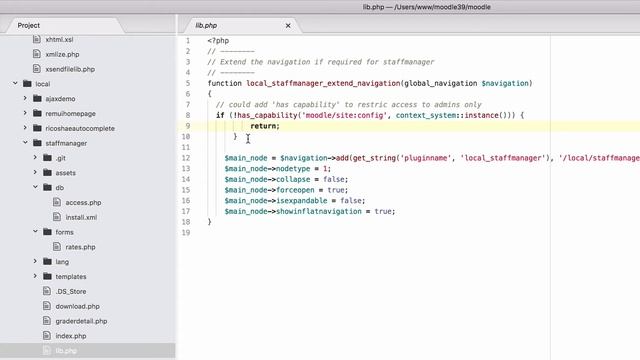
Task: Click the xmlize.php file icon
Action: click(37, 54)
